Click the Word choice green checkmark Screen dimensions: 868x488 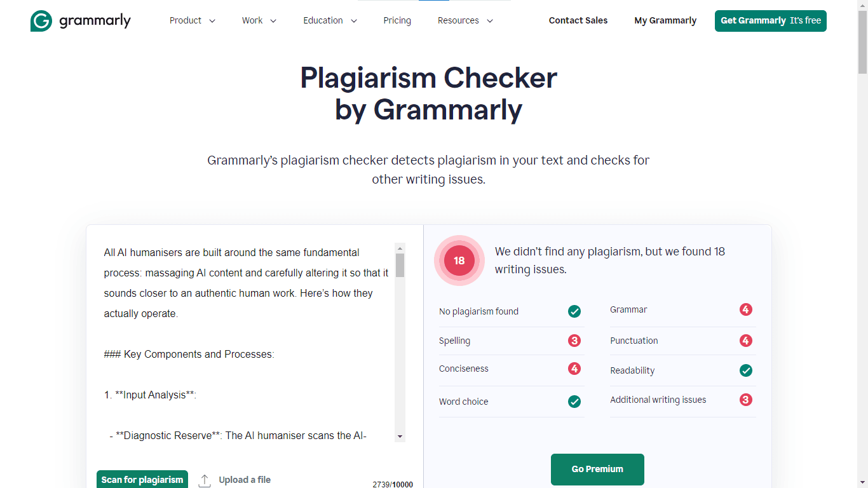(x=574, y=402)
